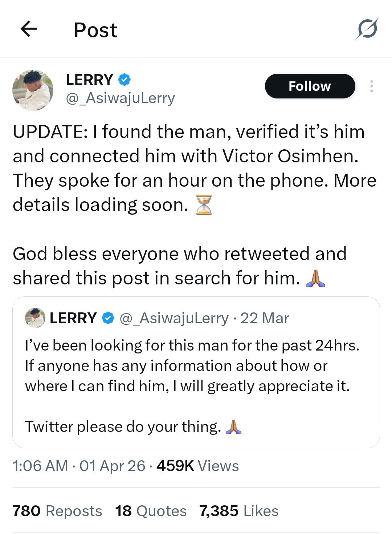This screenshot has height=534, width=392.
Task: Tap the hourglass emoji in the post
Action: [x=204, y=205]
